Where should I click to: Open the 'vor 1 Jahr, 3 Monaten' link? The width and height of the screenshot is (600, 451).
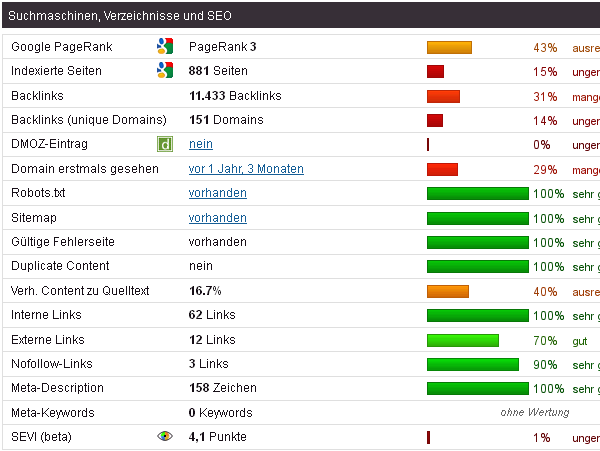tap(246, 169)
